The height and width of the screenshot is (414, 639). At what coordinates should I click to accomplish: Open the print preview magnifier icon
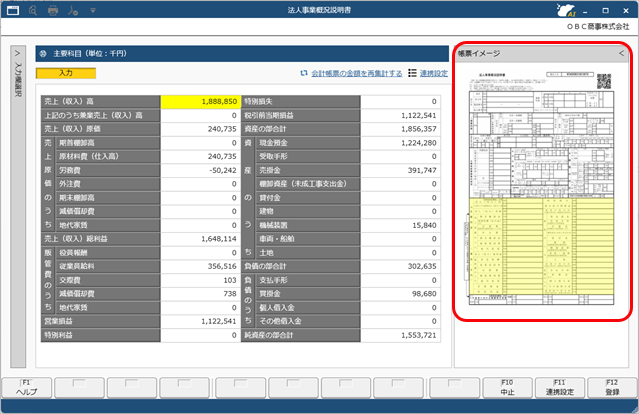[33, 11]
